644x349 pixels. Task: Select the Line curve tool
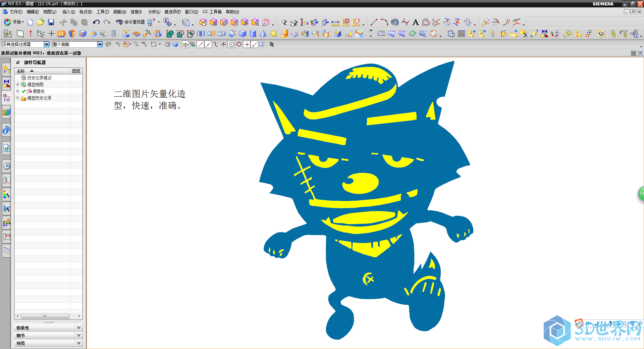(x=374, y=22)
